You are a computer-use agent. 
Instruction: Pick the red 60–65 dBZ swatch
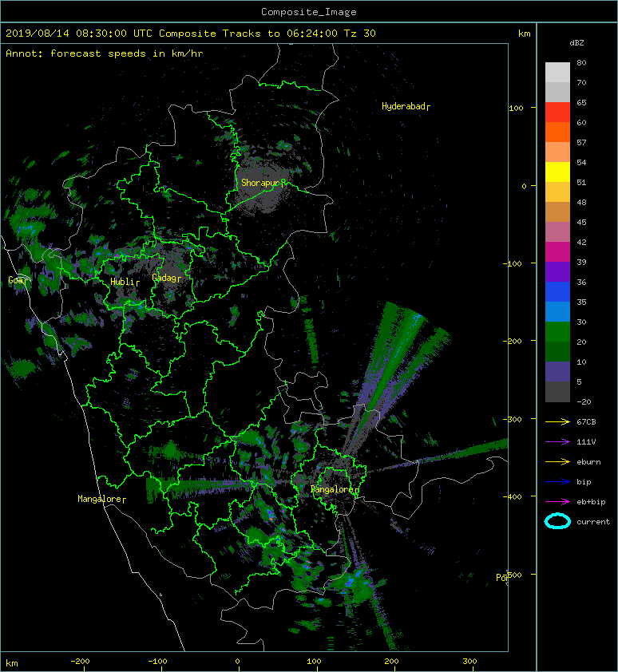pyautogui.click(x=557, y=113)
